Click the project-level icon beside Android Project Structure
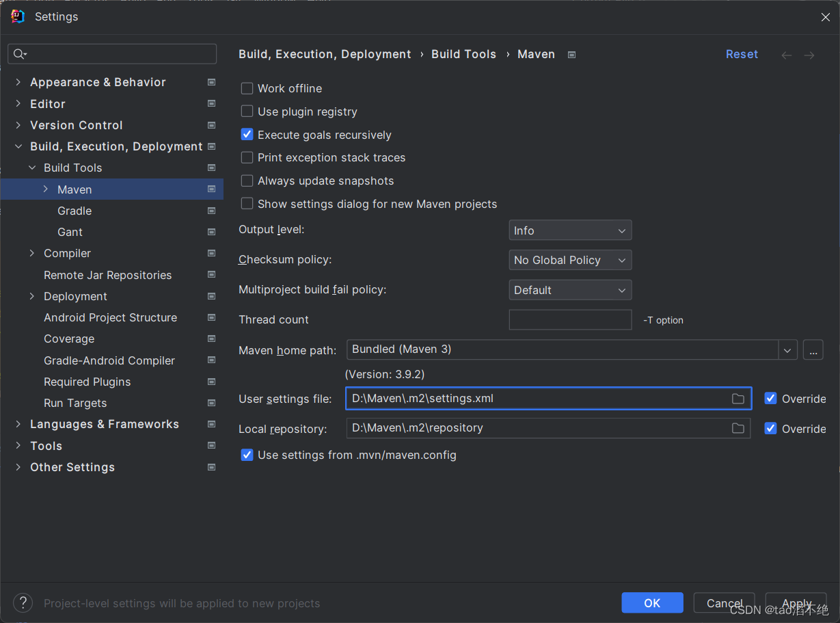Viewport: 840px width, 623px height. pos(211,317)
